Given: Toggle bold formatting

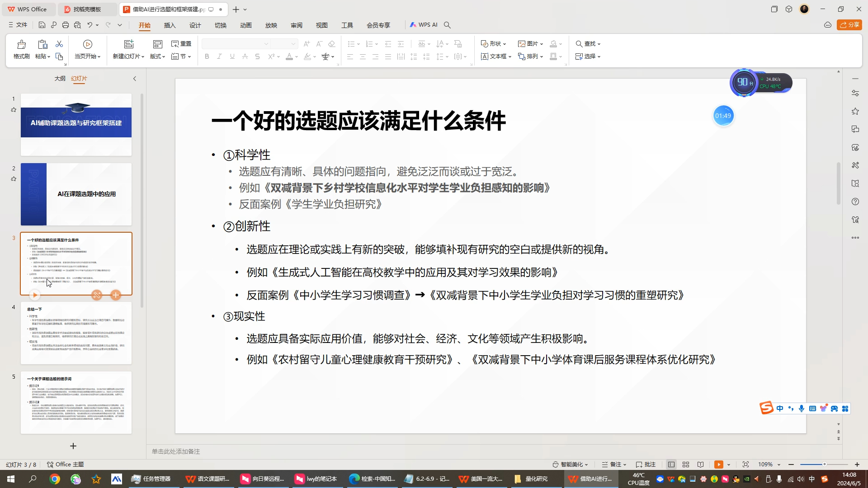Looking at the screenshot, I should coord(207,56).
